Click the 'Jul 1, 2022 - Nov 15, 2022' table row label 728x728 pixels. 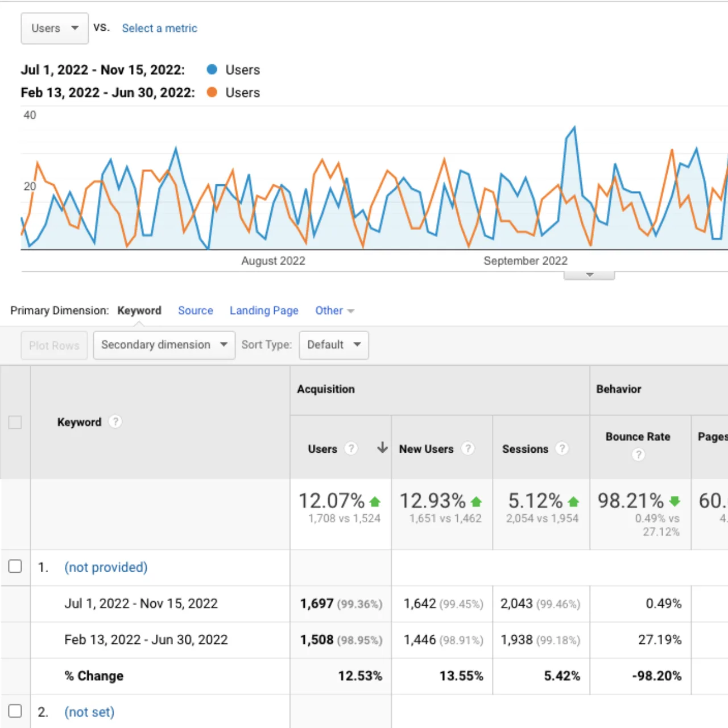click(x=141, y=603)
